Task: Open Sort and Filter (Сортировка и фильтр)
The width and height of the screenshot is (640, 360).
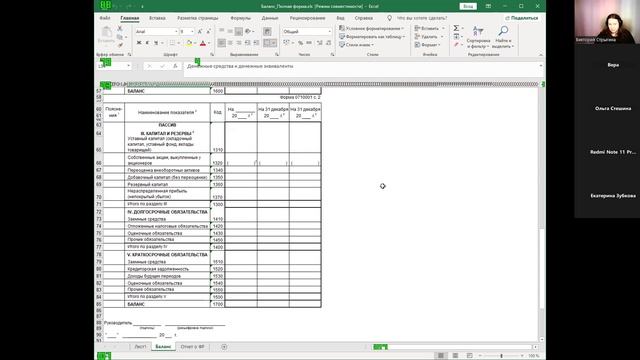Action: pos(478,37)
